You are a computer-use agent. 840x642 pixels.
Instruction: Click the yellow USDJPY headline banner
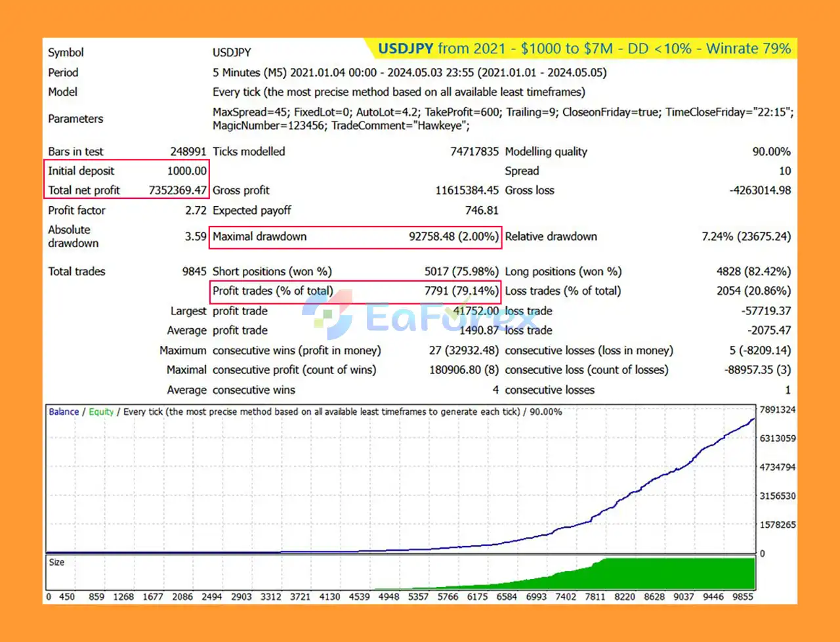point(584,49)
